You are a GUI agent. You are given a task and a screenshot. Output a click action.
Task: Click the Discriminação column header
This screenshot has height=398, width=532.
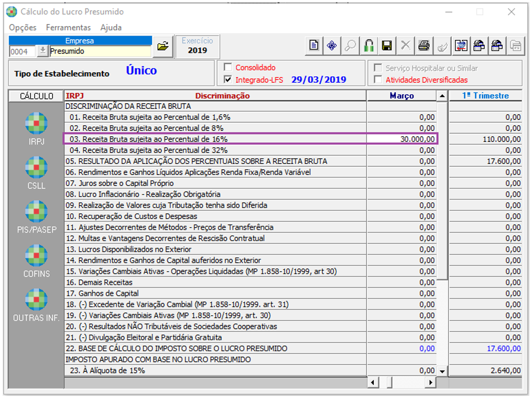tap(223, 96)
